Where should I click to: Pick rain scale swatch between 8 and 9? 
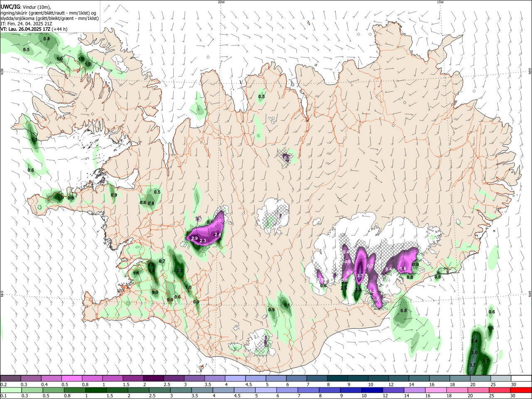pos(329,390)
